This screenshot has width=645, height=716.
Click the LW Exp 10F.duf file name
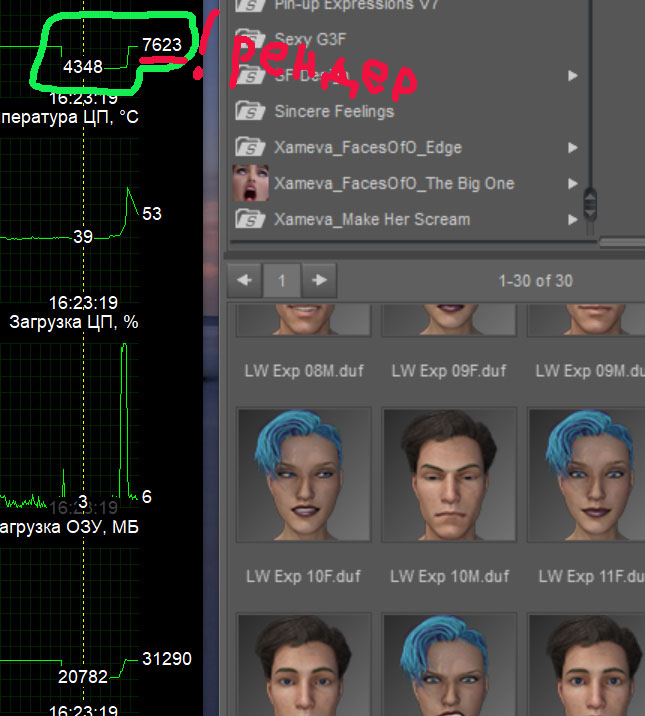tap(303, 576)
